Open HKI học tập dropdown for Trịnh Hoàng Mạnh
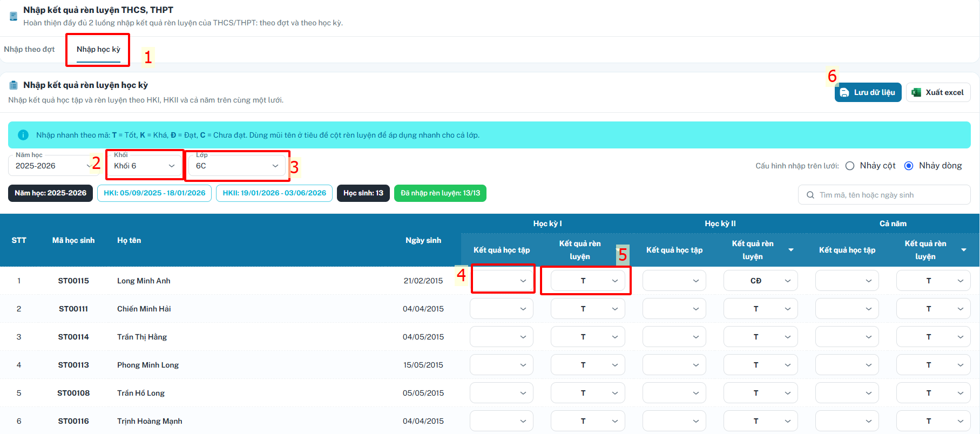This screenshot has height=434, width=980. click(502, 421)
